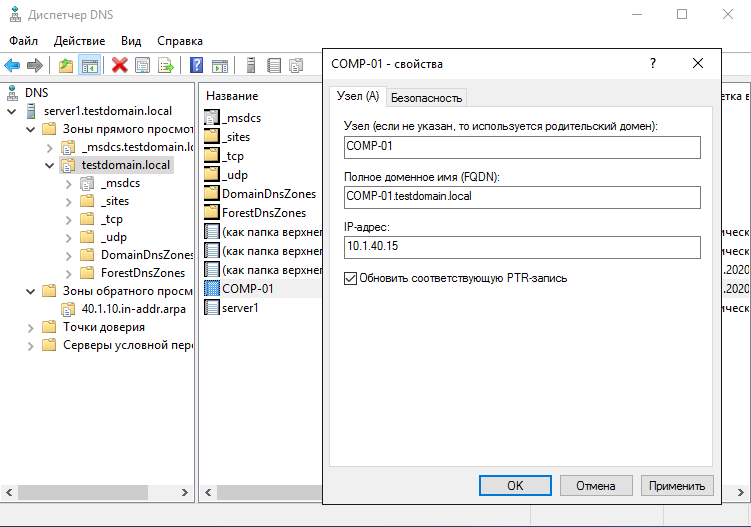The image size is (751, 527).
Task: Open Help with the blue question icon
Action: point(197,65)
